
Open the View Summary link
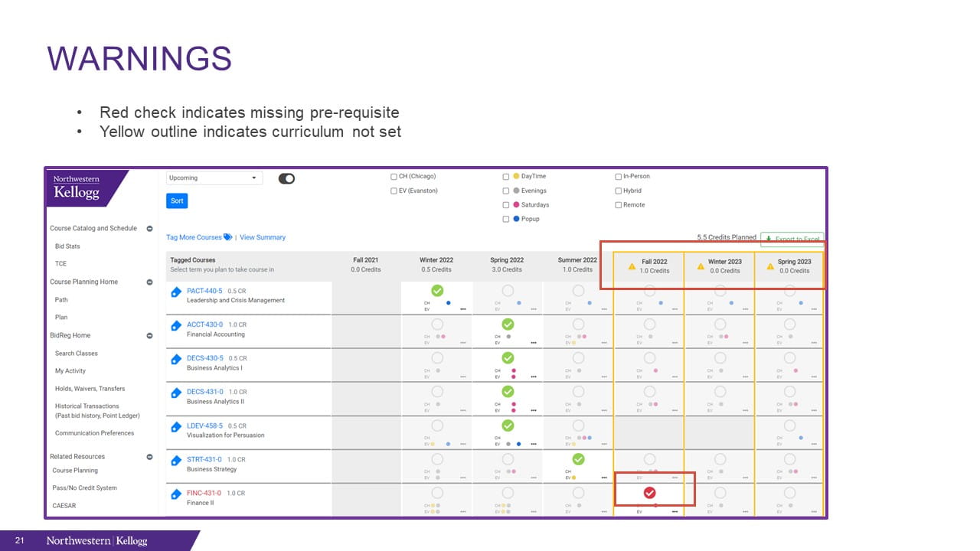(263, 237)
